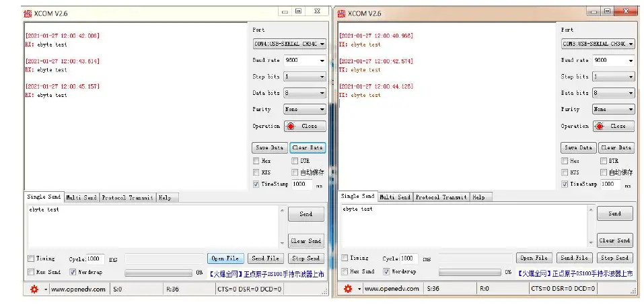
Task: Toggle Wordwrap checkbox in right window
Action: coord(386,272)
